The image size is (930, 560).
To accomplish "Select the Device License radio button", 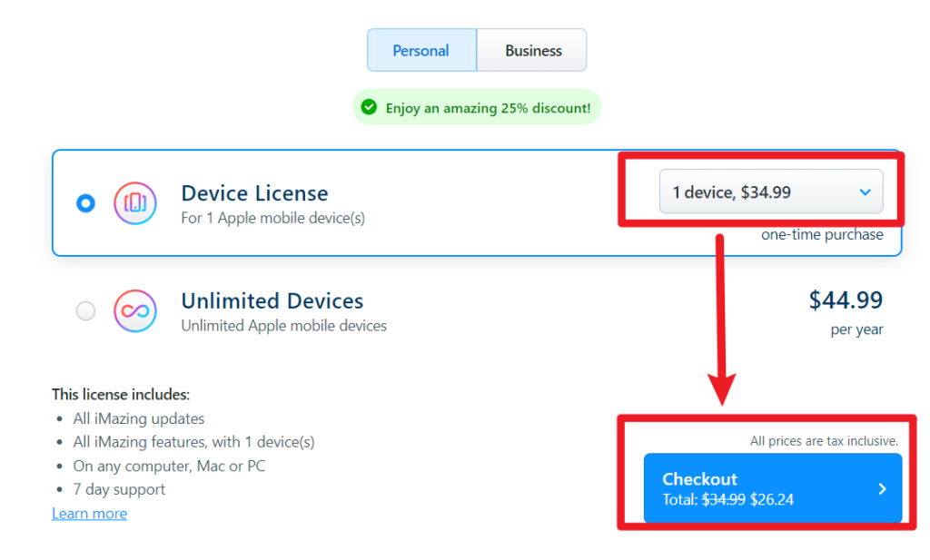I will pos(85,203).
